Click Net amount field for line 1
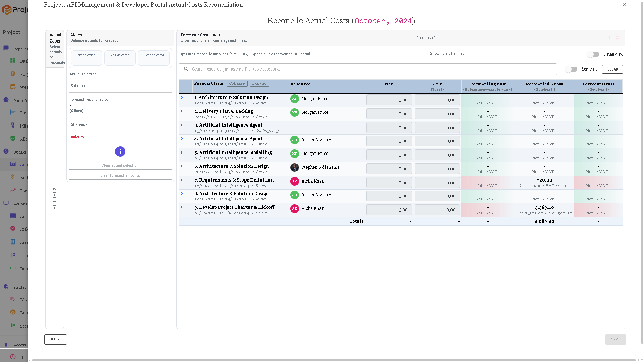The width and height of the screenshot is (644, 362). 389,100
